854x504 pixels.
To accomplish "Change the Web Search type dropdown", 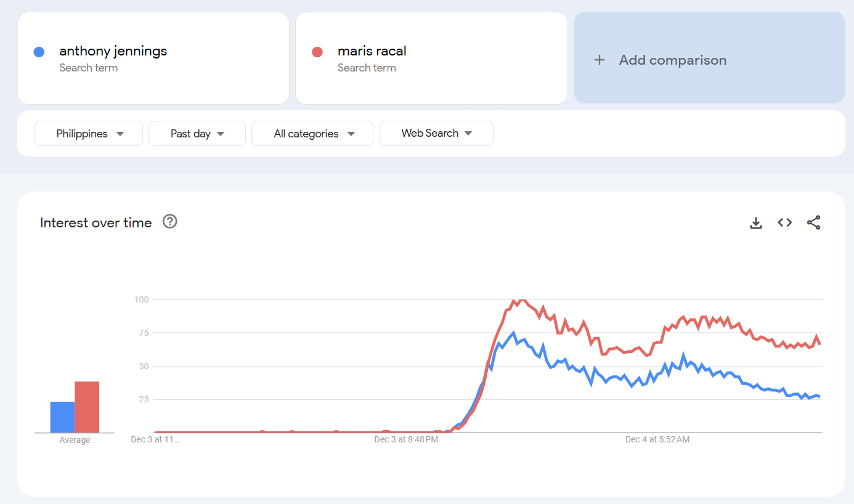I will pyautogui.click(x=436, y=133).
